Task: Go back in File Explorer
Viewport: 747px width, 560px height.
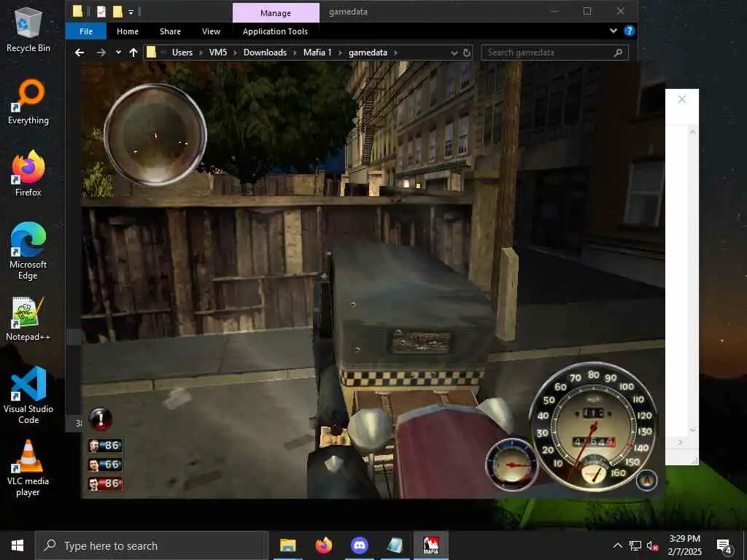Action: pyautogui.click(x=80, y=52)
